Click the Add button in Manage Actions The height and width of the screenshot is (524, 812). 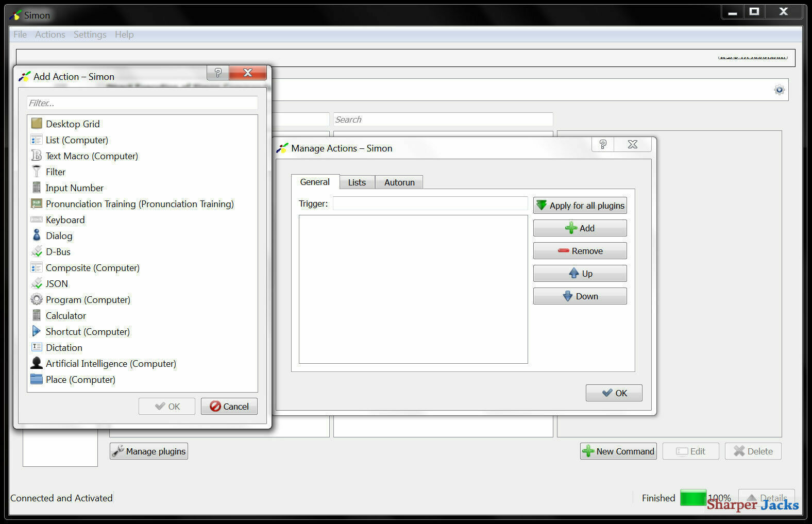click(580, 228)
